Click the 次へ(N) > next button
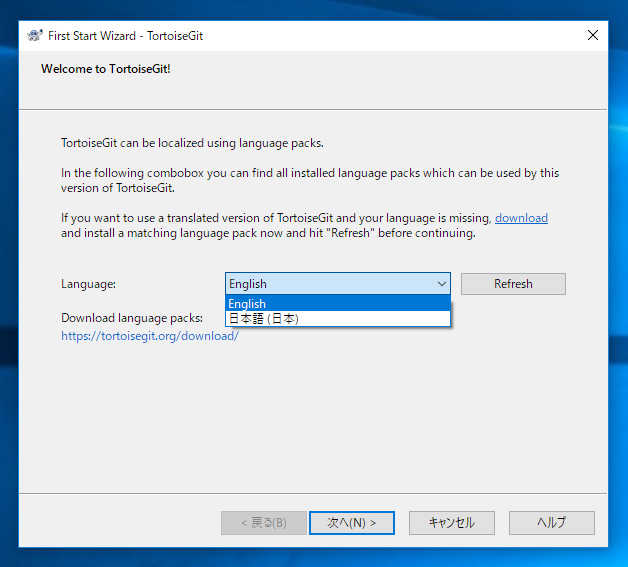The width and height of the screenshot is (628, 567). [352, 523]
